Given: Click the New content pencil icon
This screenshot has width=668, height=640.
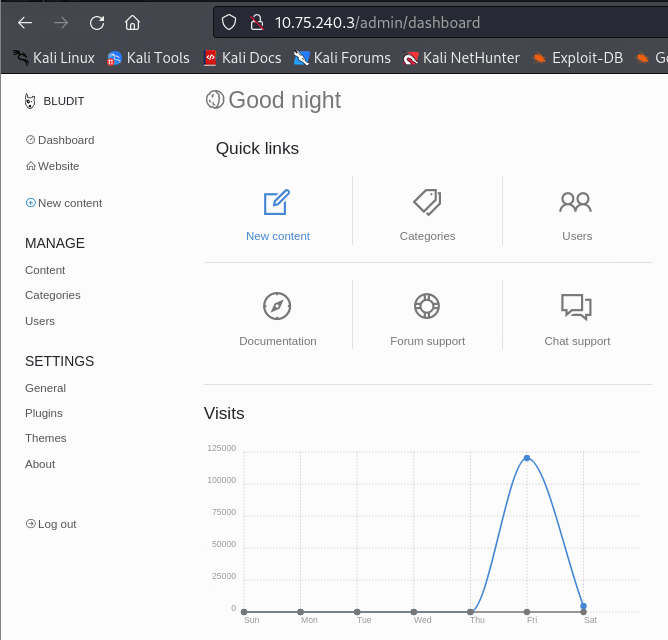Looking at the screenshot, I should click(x=277, y=203).
